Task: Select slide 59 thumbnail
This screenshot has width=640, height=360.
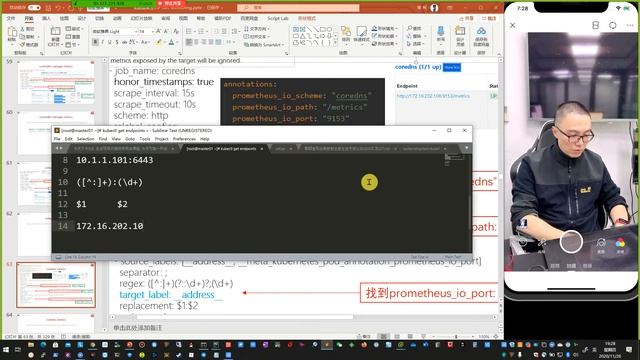Action: (x=56, y=82)
